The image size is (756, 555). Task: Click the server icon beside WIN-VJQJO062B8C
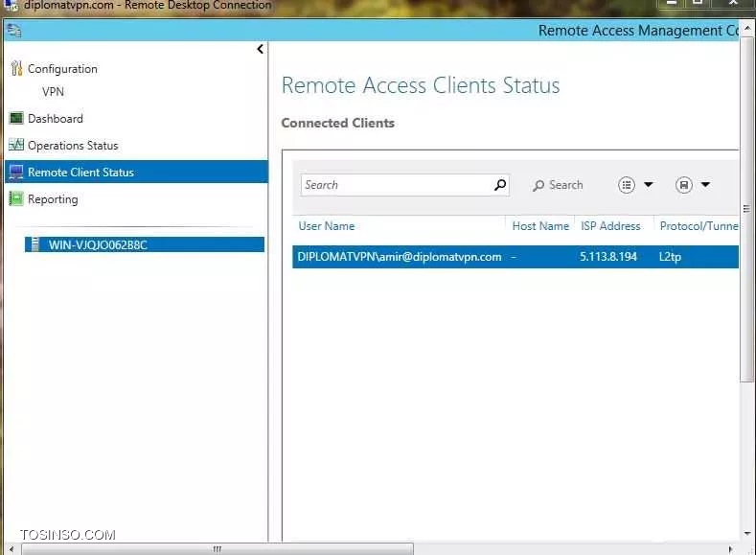click(34, 244)
